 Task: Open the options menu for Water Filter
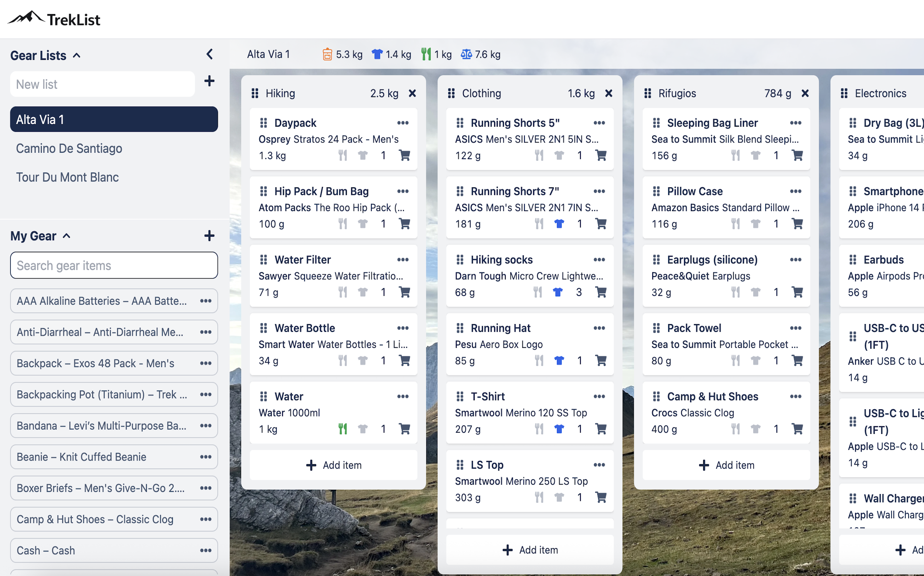click(402, 259)
